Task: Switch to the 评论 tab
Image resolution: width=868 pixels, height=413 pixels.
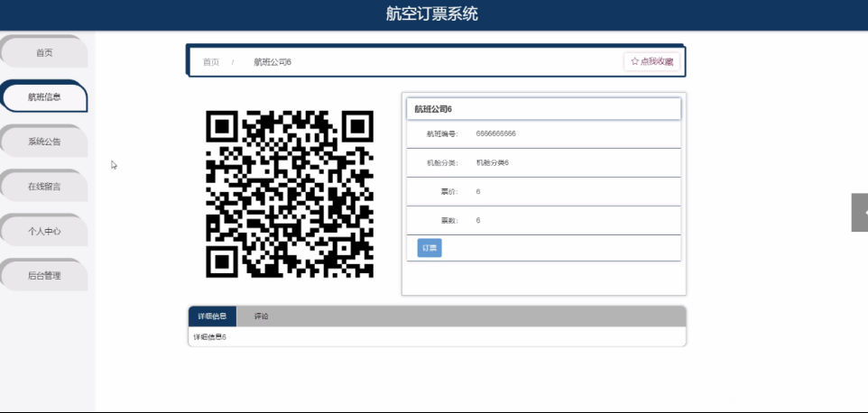Action: pyautogui.click(x=262, y=317)
